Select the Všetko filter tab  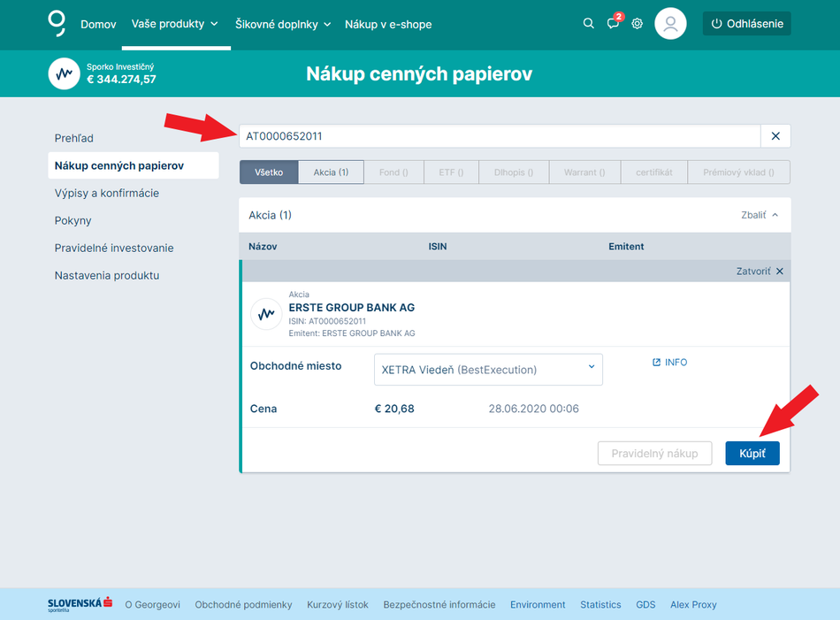click(269, 172)
